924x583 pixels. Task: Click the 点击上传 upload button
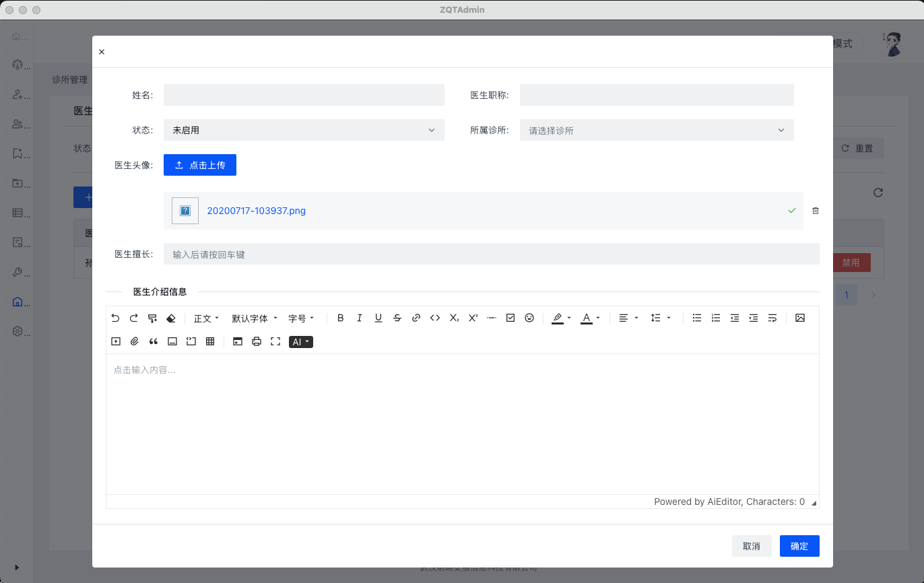pos(200,165)
